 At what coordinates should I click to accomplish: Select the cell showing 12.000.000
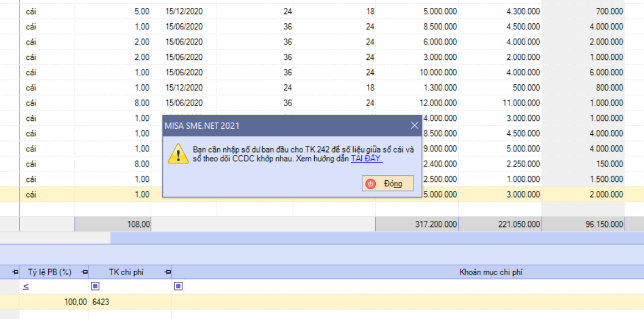416,103
